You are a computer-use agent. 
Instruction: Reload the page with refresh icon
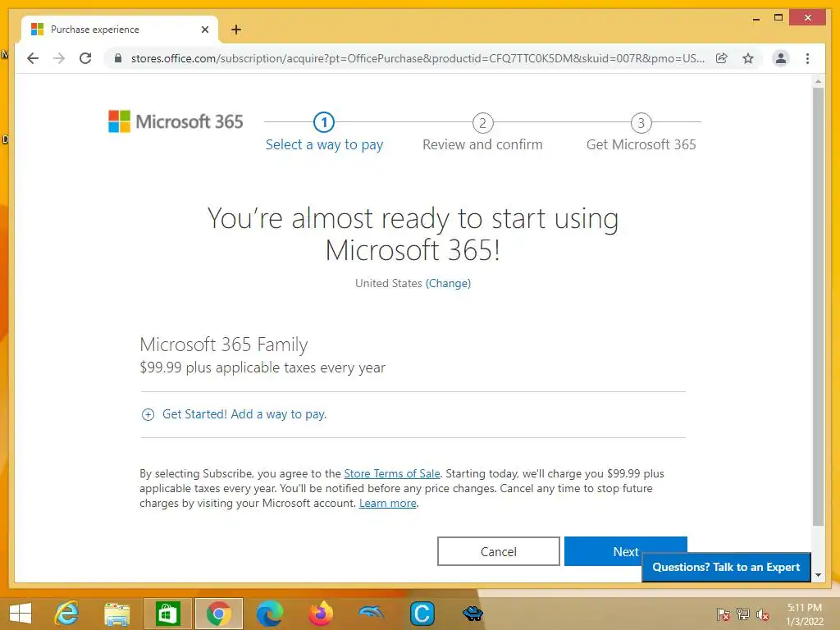click(85, 58)
